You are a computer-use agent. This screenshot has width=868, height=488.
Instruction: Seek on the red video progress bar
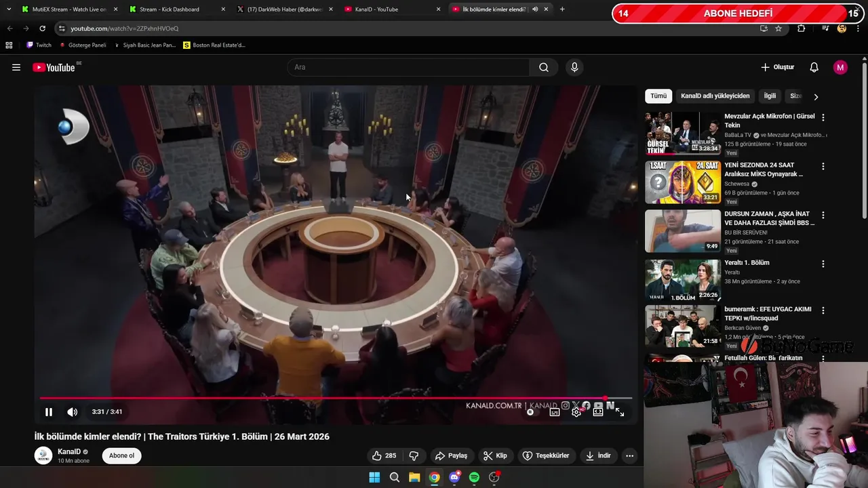click(x=336, y=398)
